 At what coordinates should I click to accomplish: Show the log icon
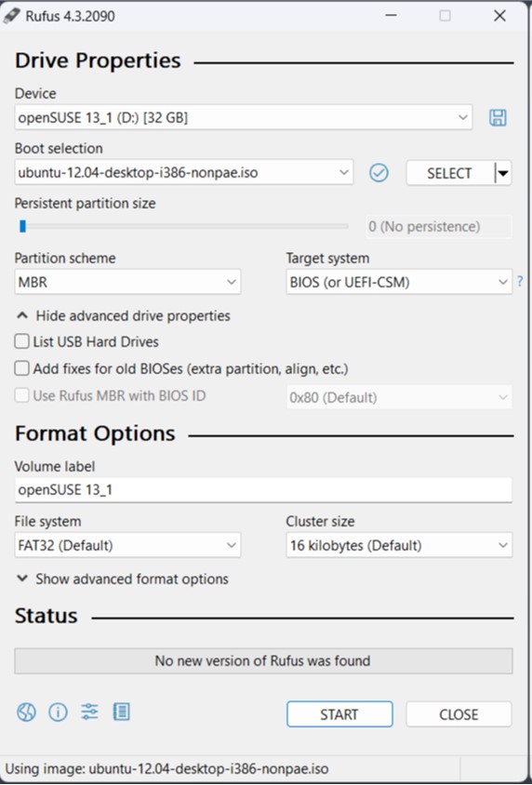(x=122, y=712)
